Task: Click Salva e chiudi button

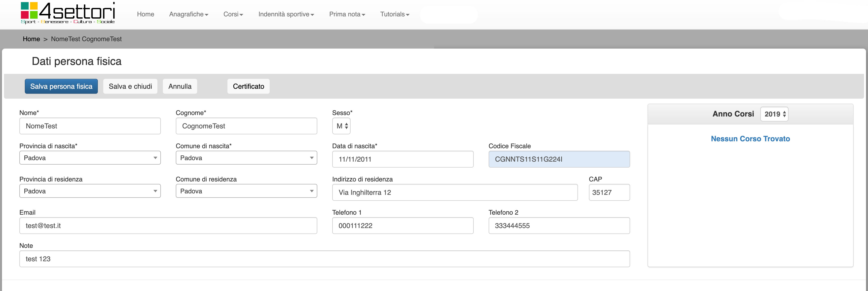Action: pos(130,87)
